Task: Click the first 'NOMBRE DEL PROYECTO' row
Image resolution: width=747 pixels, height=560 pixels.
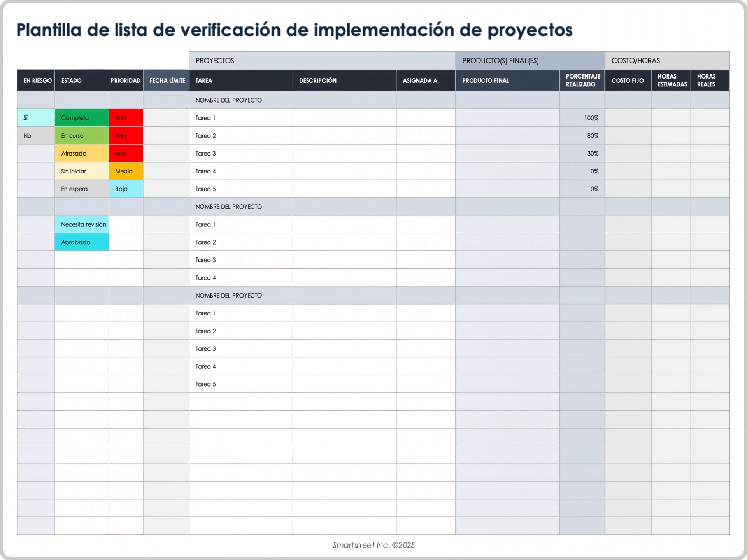Action: coord(228,100)
